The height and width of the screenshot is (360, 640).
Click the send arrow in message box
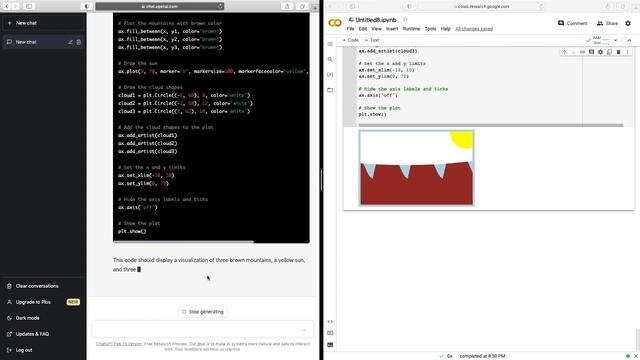[x=304, y=330]
